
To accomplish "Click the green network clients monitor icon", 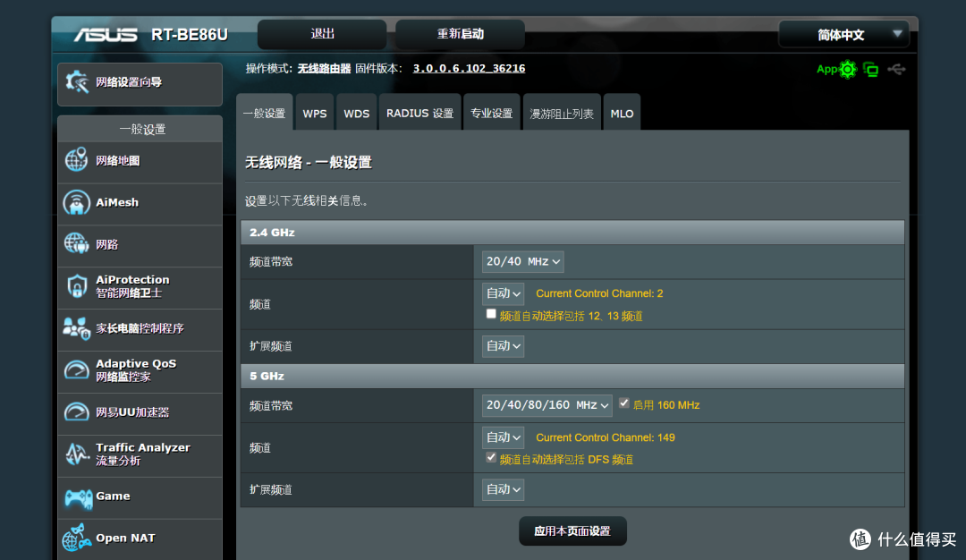I will pyautogui.click(x=870, y=70).
